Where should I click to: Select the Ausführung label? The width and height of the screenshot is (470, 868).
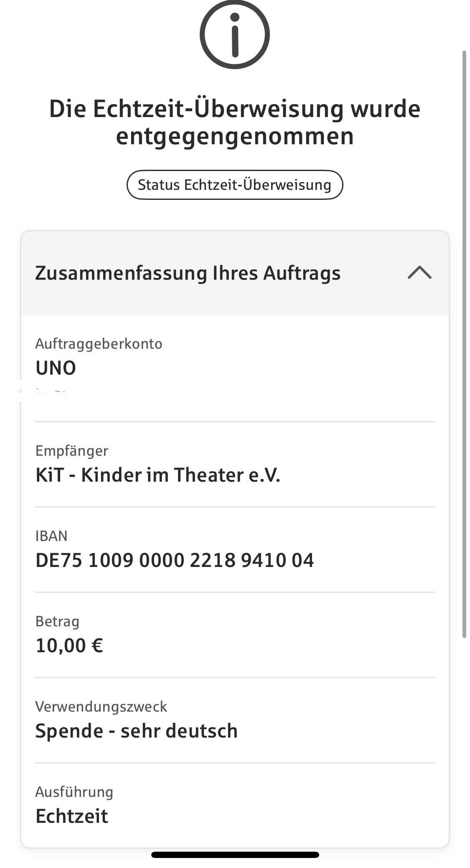pos(74,792)
